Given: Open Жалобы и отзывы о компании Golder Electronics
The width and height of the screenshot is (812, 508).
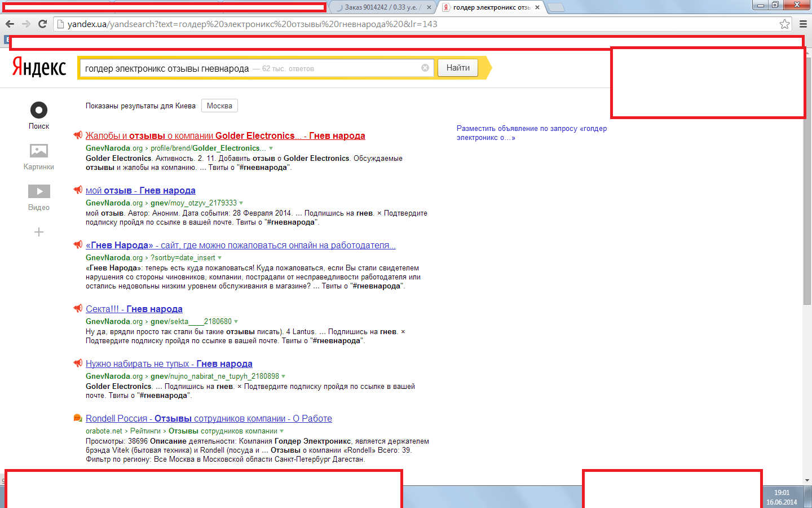Looking at the screenshot, I should [x=225, y=135].
